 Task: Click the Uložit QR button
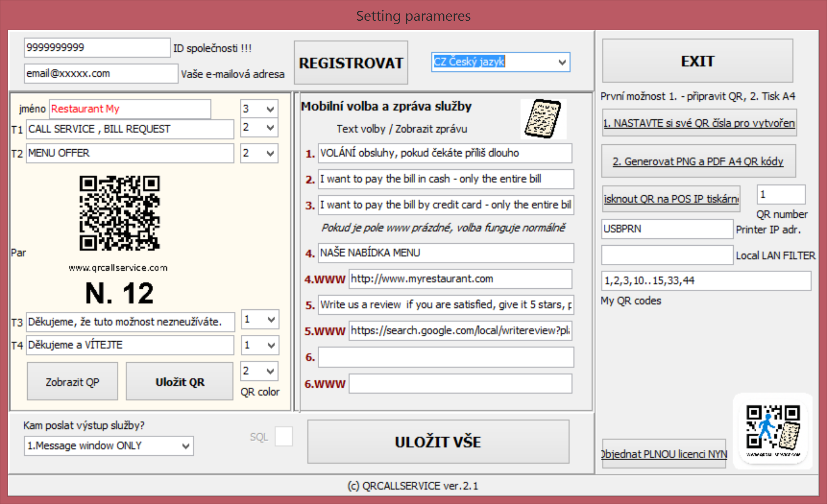[x=179, y=382]
